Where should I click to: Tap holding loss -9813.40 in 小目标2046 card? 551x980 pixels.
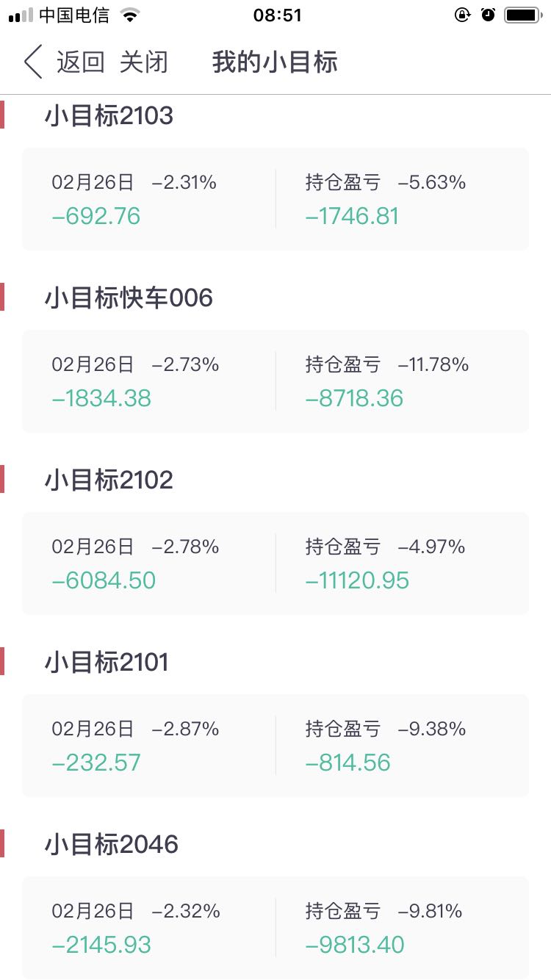(x=355, y=945)
